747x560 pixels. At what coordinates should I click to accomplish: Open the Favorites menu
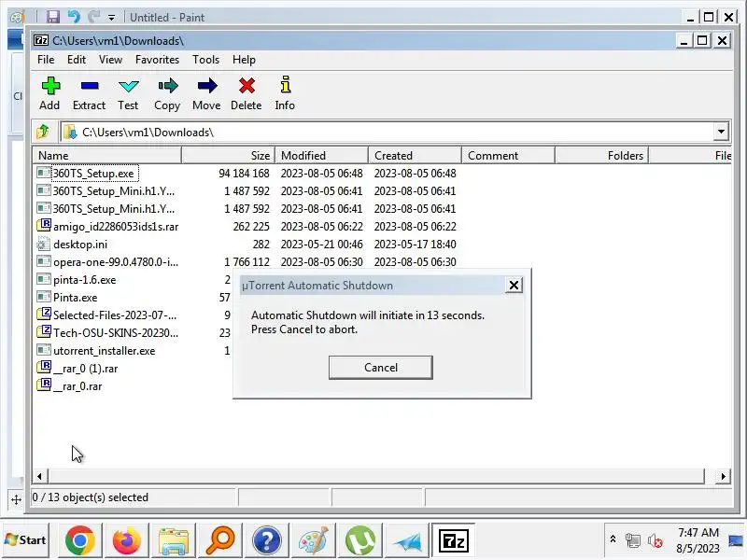click(x=157, y=60)
